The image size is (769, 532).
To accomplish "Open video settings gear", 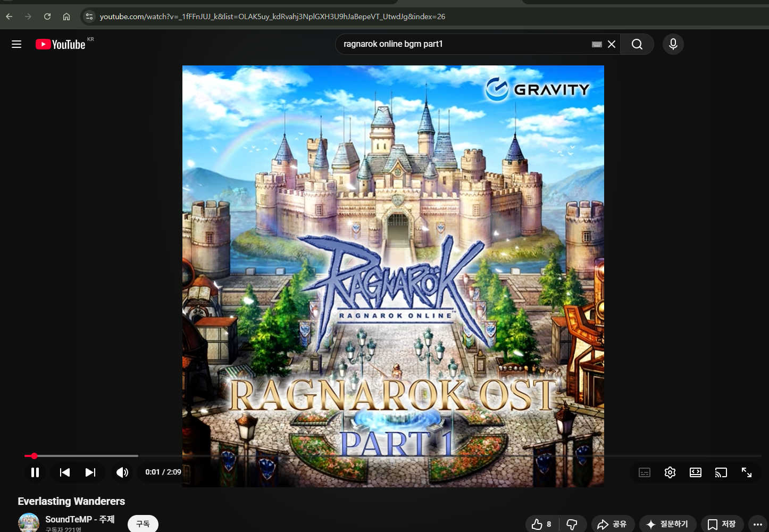I will pyautogui.click(x=670, y=472).
